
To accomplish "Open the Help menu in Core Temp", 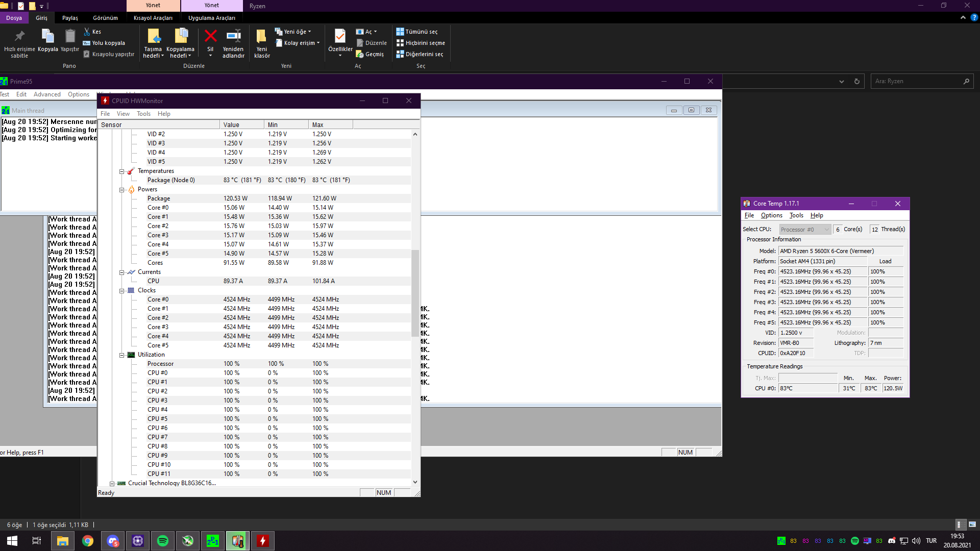I will pyautogui.click(x=817, y=215).
